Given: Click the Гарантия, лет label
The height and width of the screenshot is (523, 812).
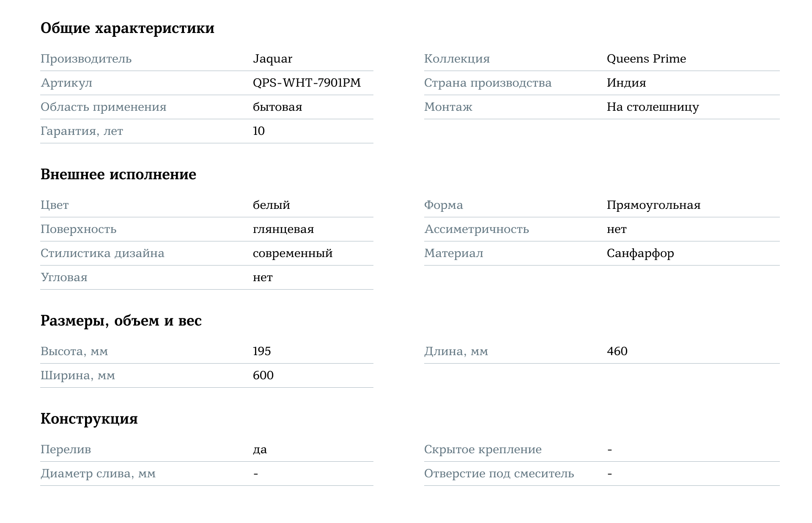Looking at the screenshot, I should [x=82, y=131].
